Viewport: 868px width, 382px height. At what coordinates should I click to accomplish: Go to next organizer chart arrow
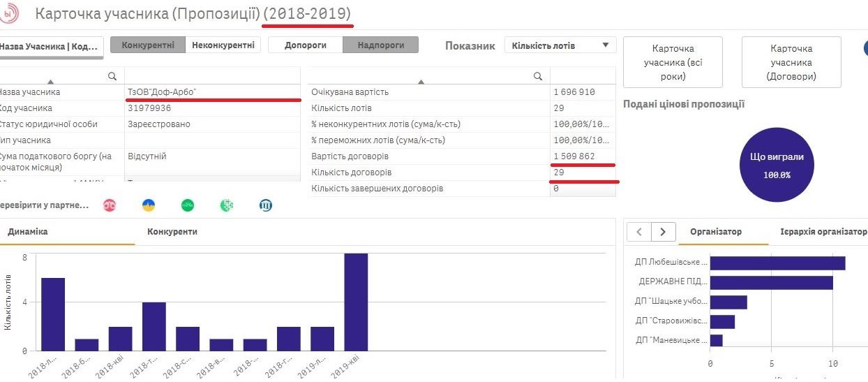coord(663,232)
